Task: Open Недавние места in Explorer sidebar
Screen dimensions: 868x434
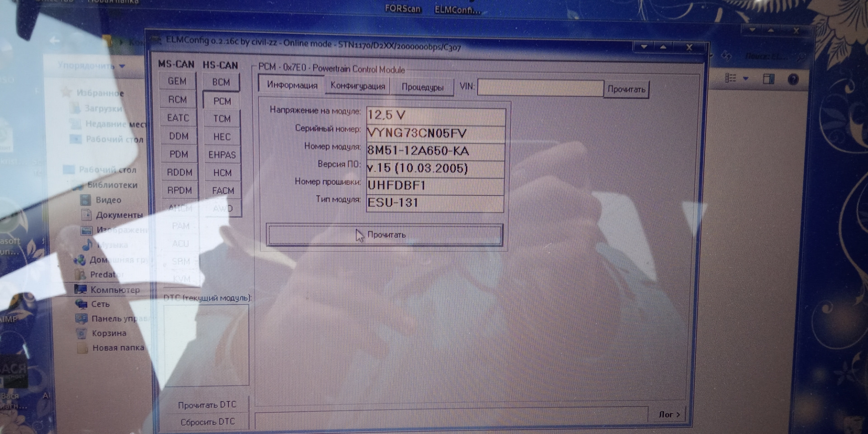Action: tap(116, 124)
